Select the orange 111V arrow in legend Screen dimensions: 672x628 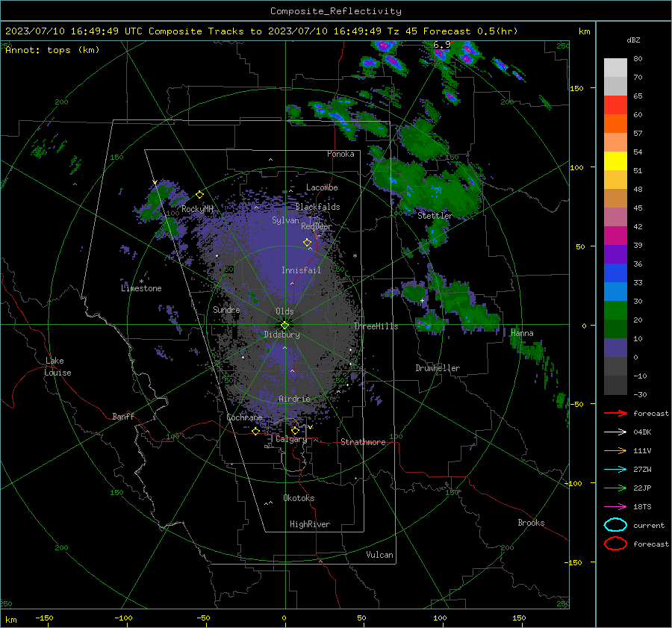coord(615,450)
